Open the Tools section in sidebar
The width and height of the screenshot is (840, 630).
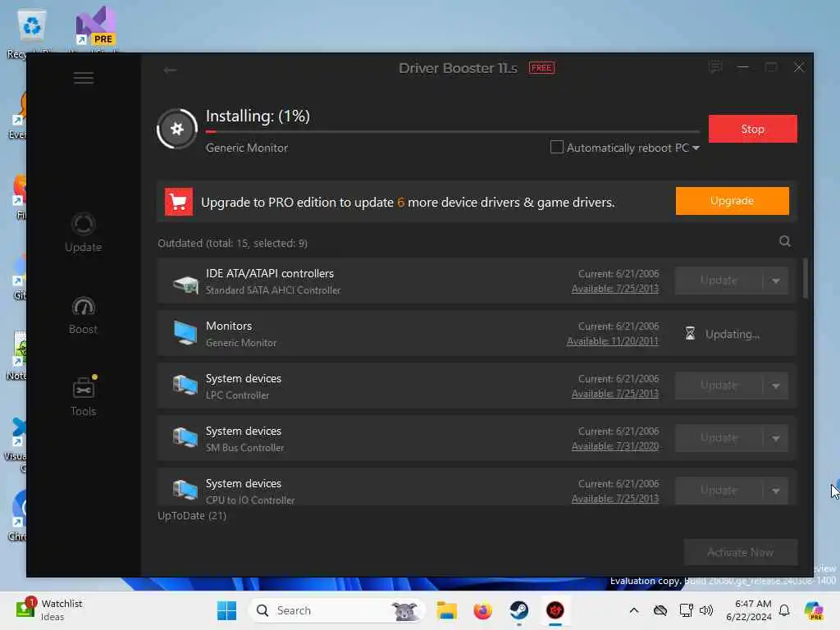tap(83, 396)
